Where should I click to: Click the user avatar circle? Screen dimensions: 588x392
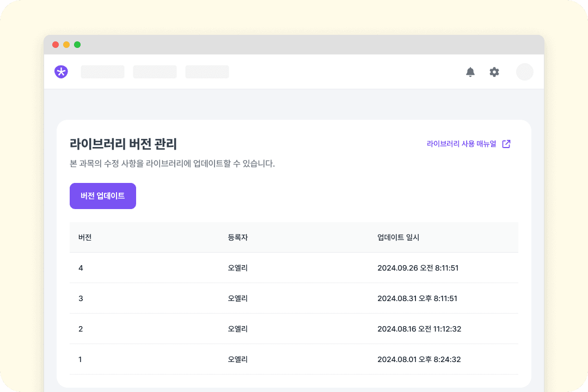(525, 72)
